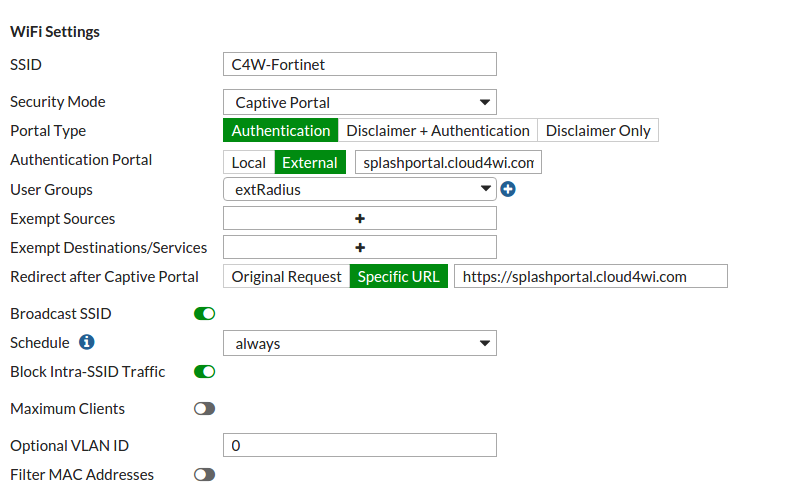
Task: Switch portal type to Disclaimer Only
Action: pyautogui.click(x=598, y=131)
